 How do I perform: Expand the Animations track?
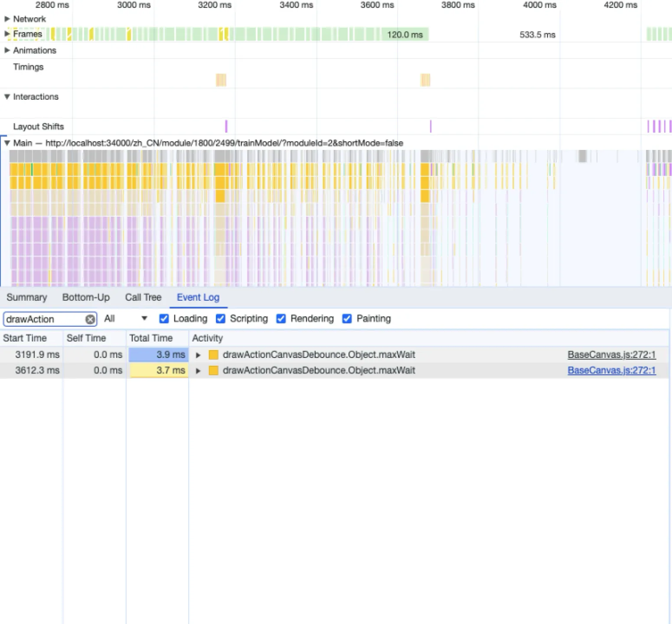point(7,50)
